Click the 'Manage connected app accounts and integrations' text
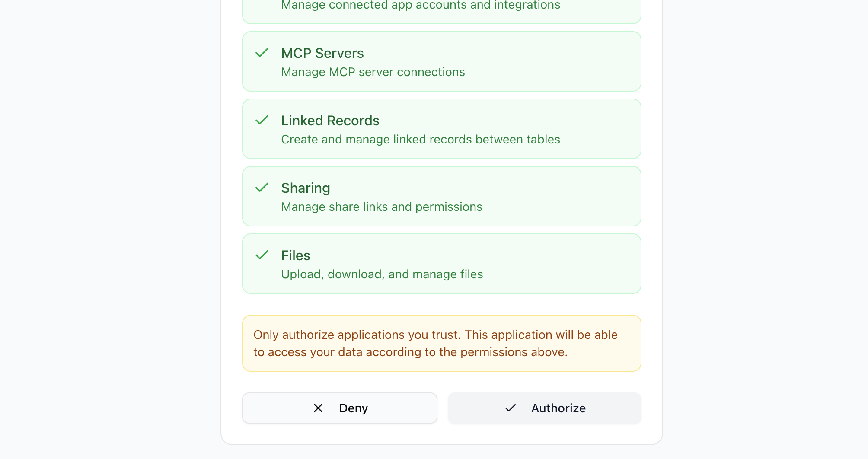Viewport: 868px width, 459px height. [x=421, y=6]
